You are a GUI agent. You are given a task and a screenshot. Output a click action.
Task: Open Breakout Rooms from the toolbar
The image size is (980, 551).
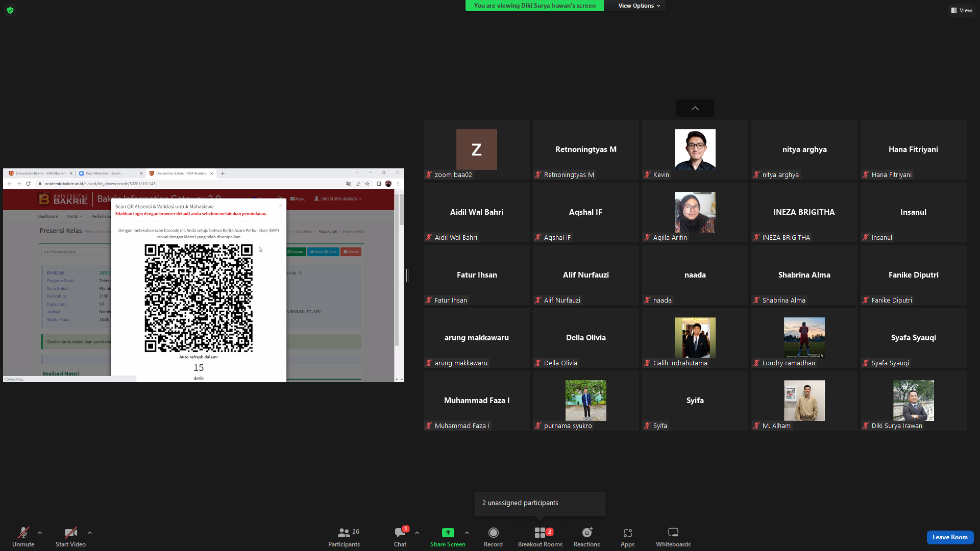click(x=540, y=537)
